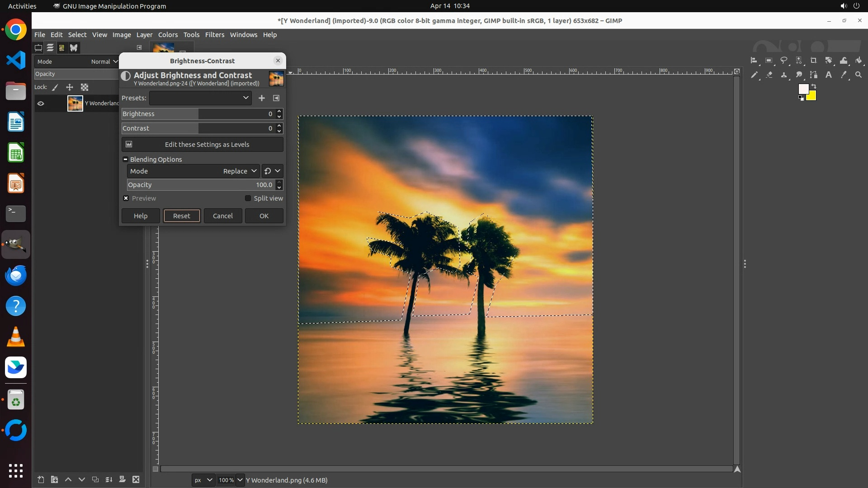Collapse the Blending Options section

[x=126, y=160]
